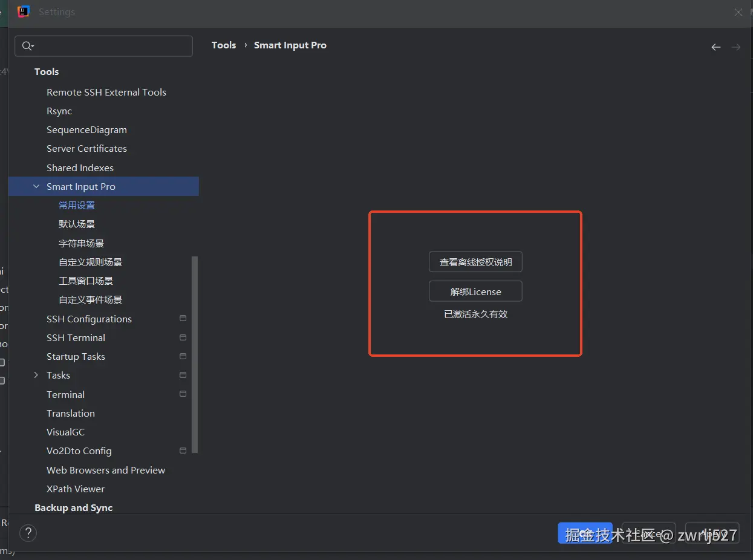Open SequenceDiagram settings

(86, 130)
